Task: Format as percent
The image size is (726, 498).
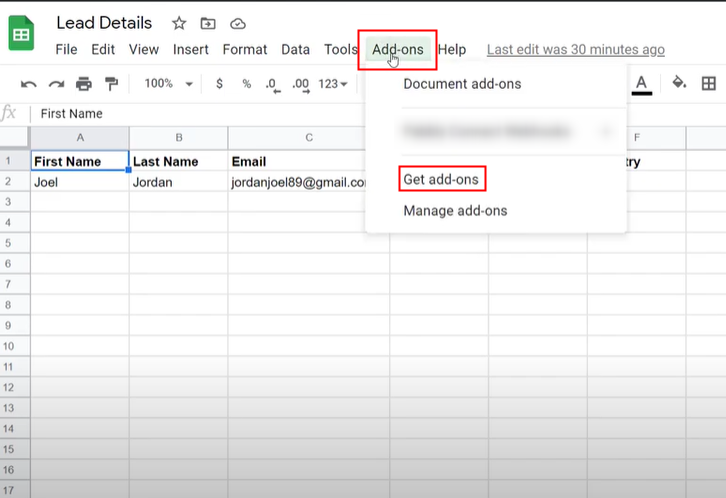Action: click(x=246, y=84)
